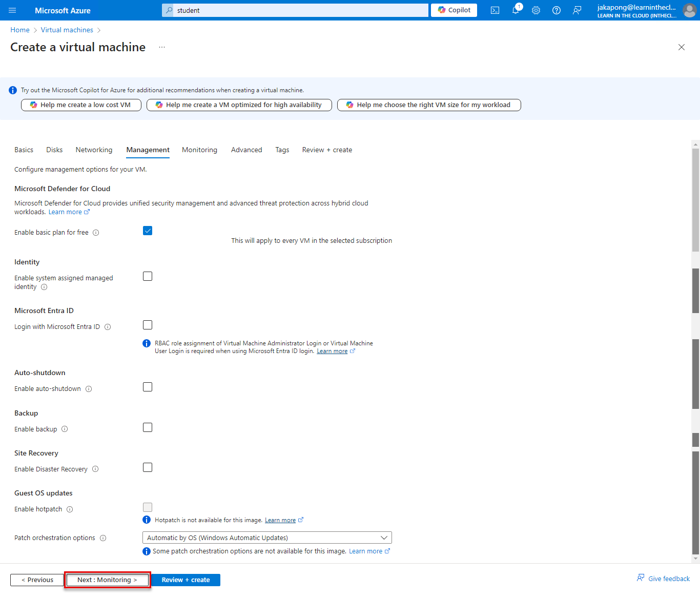
Task: Go to the Home breadcrumb
Action: point(20,30)
